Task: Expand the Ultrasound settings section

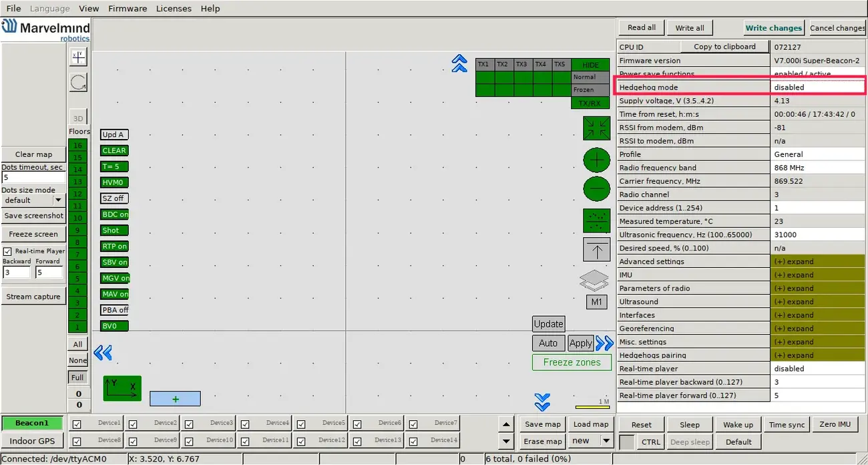Action: pyautogui.click(x=817, y=301)
